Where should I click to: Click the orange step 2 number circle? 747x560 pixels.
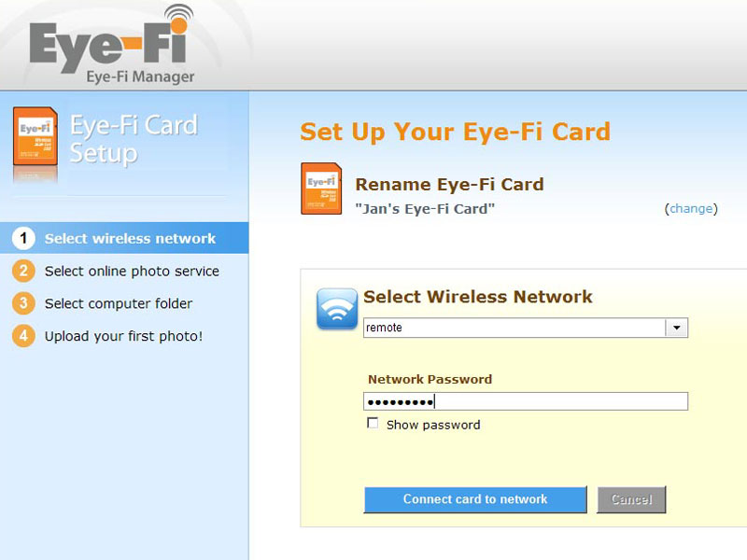(x=23, y=271)
